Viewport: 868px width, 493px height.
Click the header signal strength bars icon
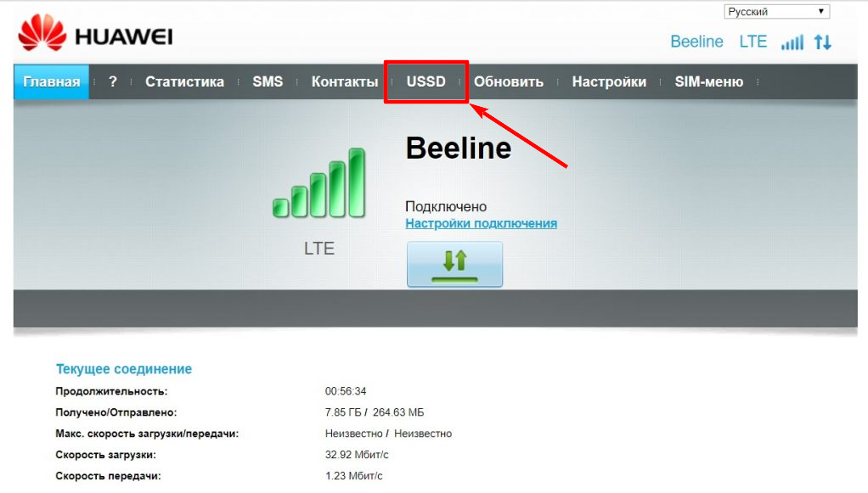point(792,42)
